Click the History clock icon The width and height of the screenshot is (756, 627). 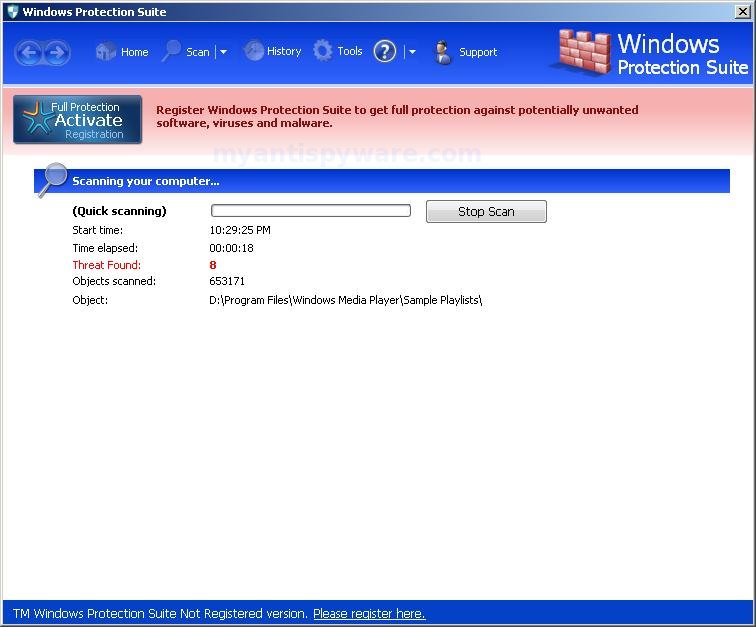(x=254, y=51)
